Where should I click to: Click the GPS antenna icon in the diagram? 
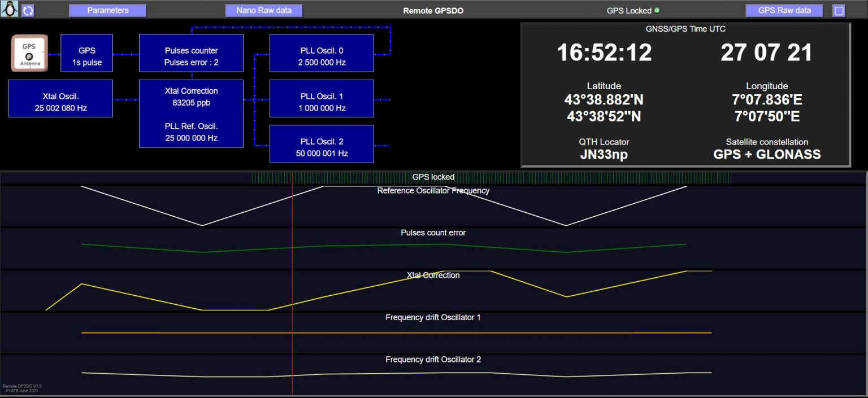[29, 53]
